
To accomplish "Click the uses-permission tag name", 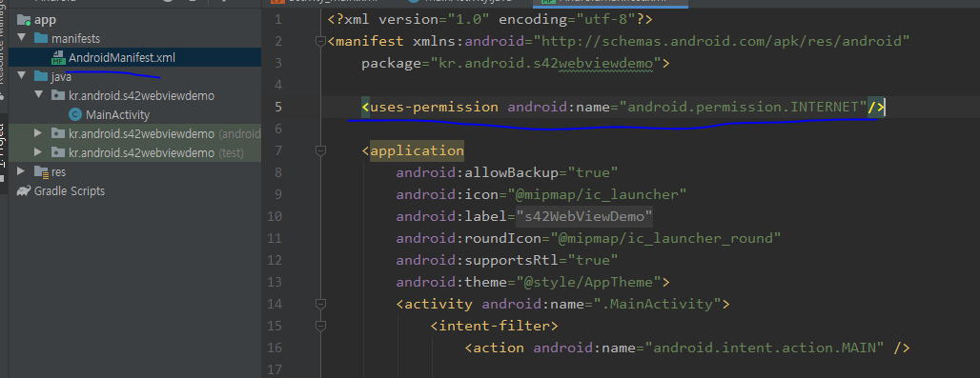I will (435, 108).
